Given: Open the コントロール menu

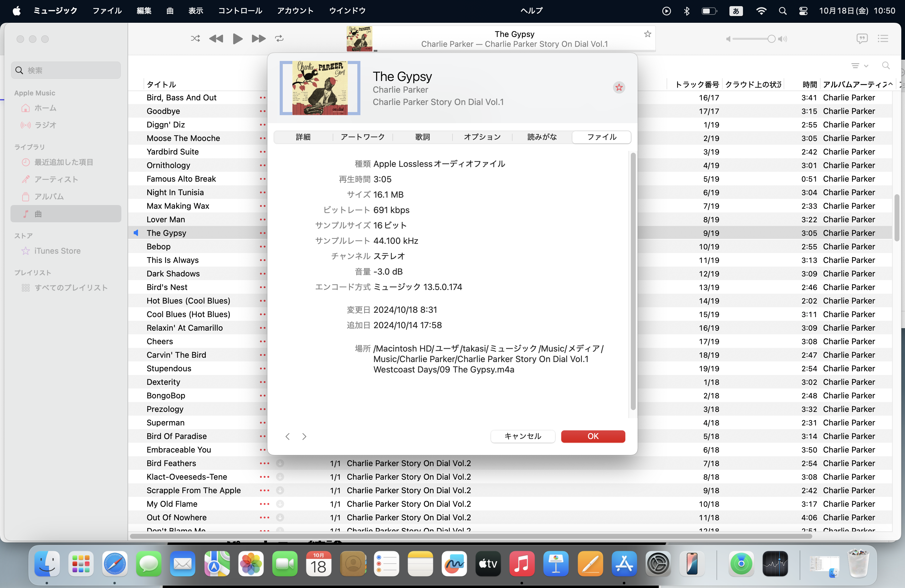Looking at the screenshot, I should tap(240, 11).
